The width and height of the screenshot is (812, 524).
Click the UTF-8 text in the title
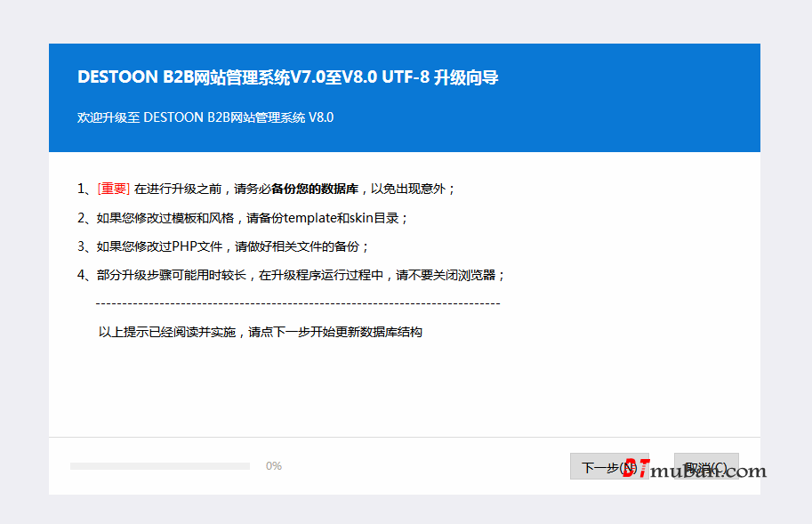pyautogui.click(x=406, y=77)
